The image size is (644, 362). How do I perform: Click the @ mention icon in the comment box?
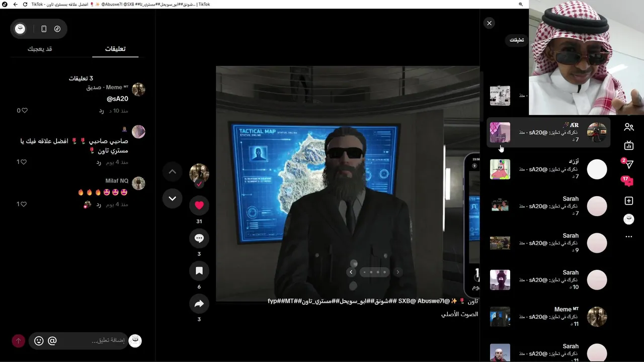pyautogui.click(x=52, y=341)
